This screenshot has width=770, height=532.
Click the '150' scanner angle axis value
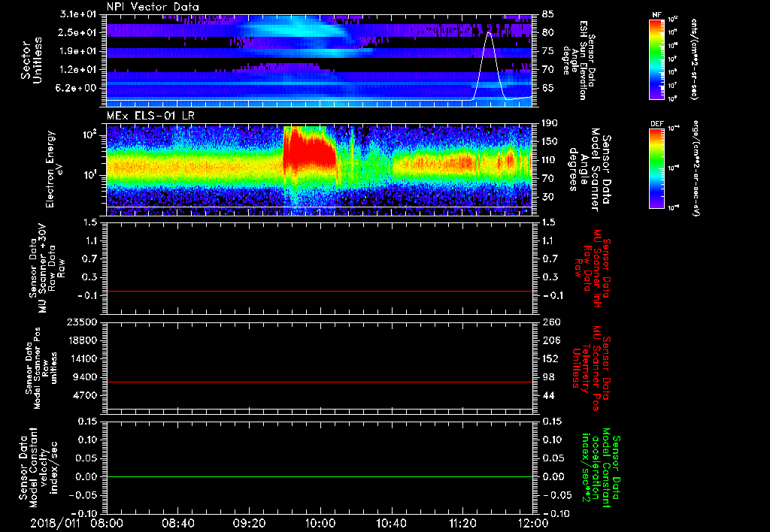click(x=550, y=142)
